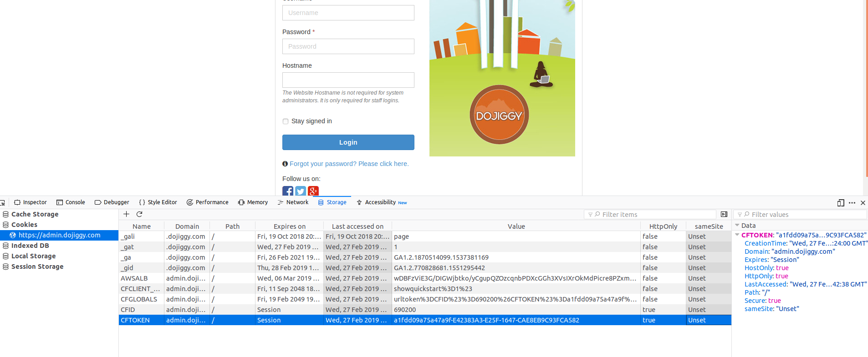Screen dimensions: 868x357
Task: Collapse the CFTOKEN details tree
Action: coord(737,235)
